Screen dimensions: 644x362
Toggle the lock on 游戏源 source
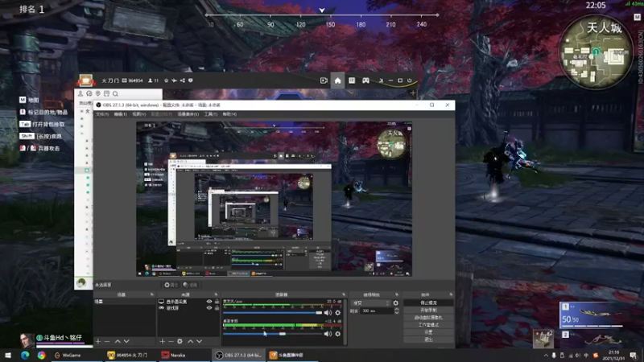tap(217, 308)
